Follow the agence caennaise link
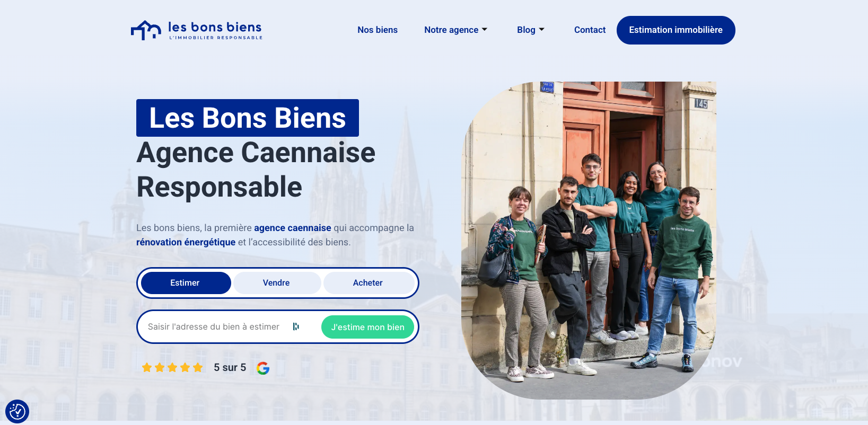Viewport: 868px width, 425px height. 293,228
